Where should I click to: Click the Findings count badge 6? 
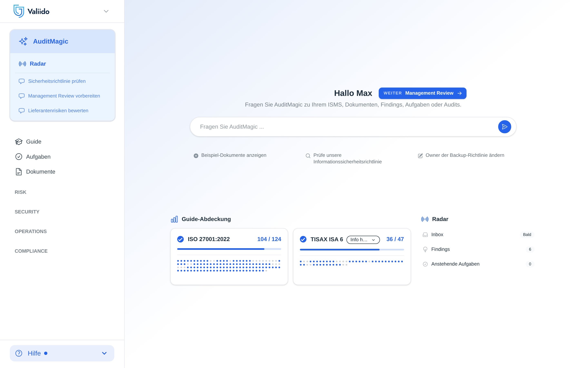tap(530, 249)
